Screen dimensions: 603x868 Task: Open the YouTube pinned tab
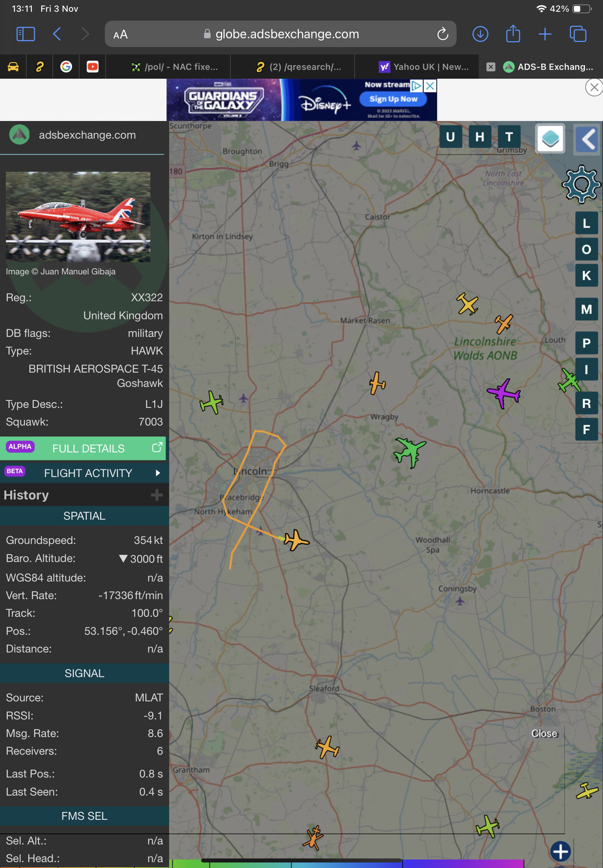point(93,67)
